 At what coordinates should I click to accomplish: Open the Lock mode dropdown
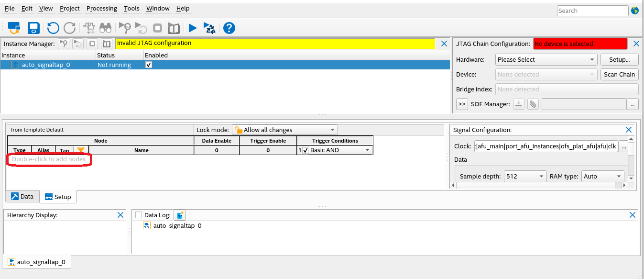284,130
